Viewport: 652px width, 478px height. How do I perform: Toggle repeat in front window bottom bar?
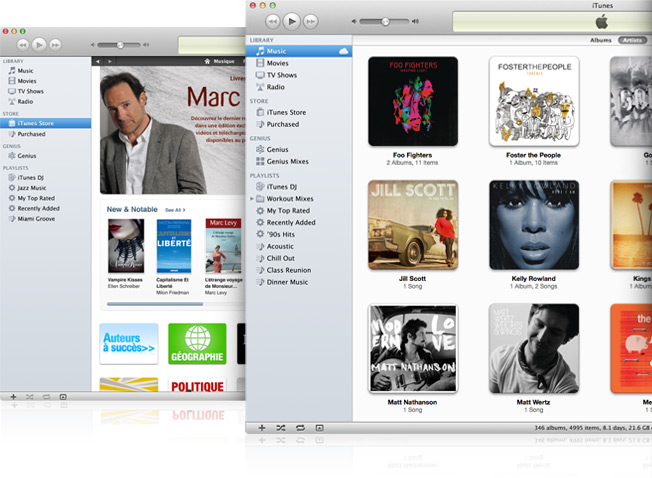click(x=300, y=428)
